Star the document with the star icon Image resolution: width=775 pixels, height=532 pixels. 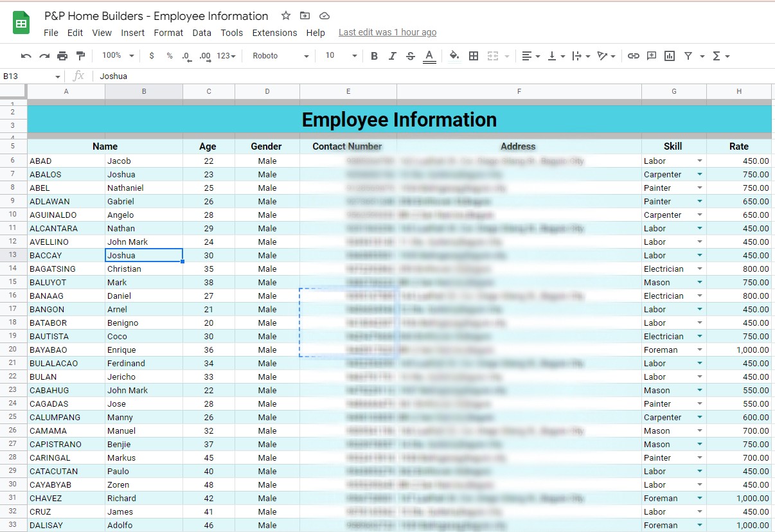(x=286, y=16)
